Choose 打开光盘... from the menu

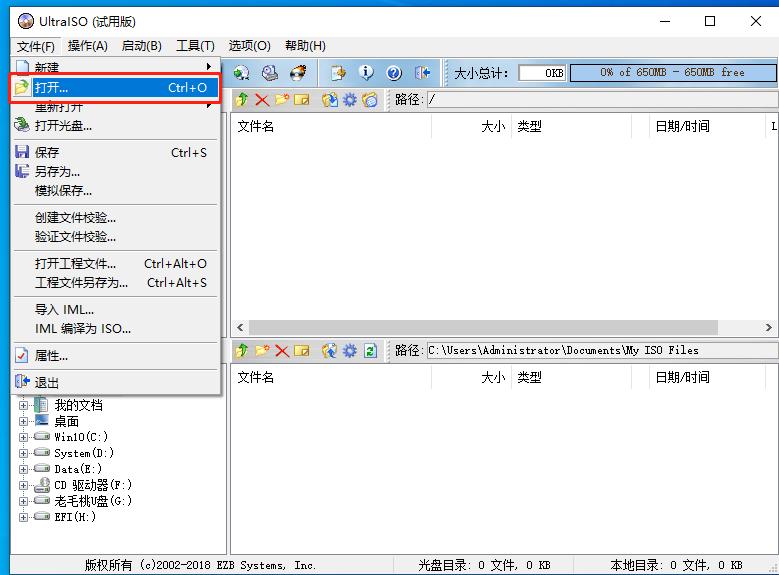(115, 126)
